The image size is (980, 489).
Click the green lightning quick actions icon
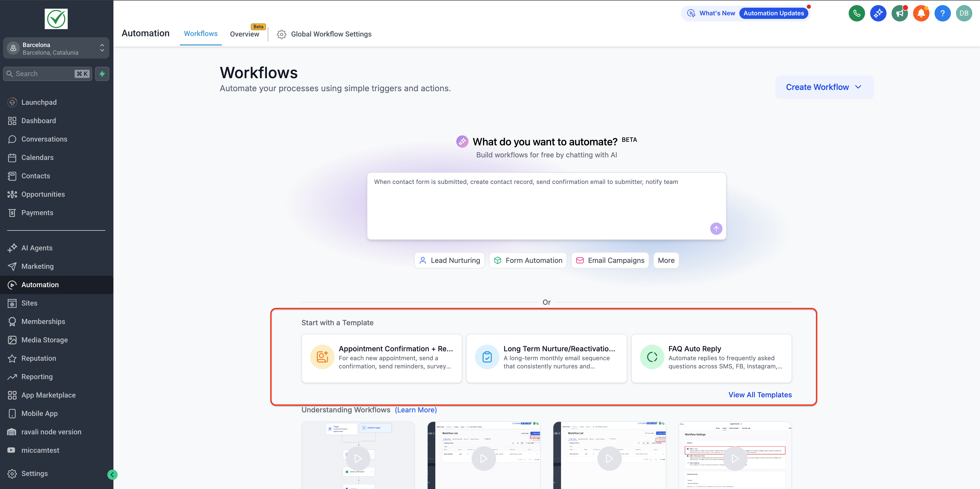pyautogui.click(x=102, y=74)
